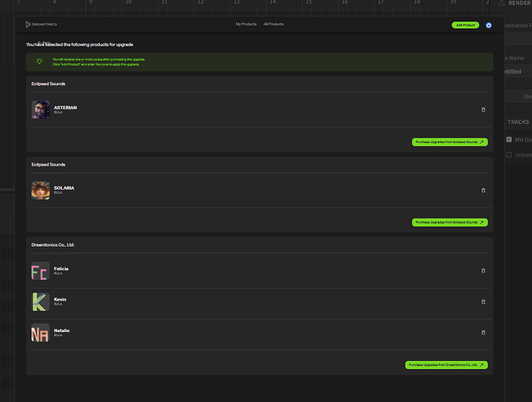Open the All Products tab
The image size is (532, 402).
click(x=273, y=24)
